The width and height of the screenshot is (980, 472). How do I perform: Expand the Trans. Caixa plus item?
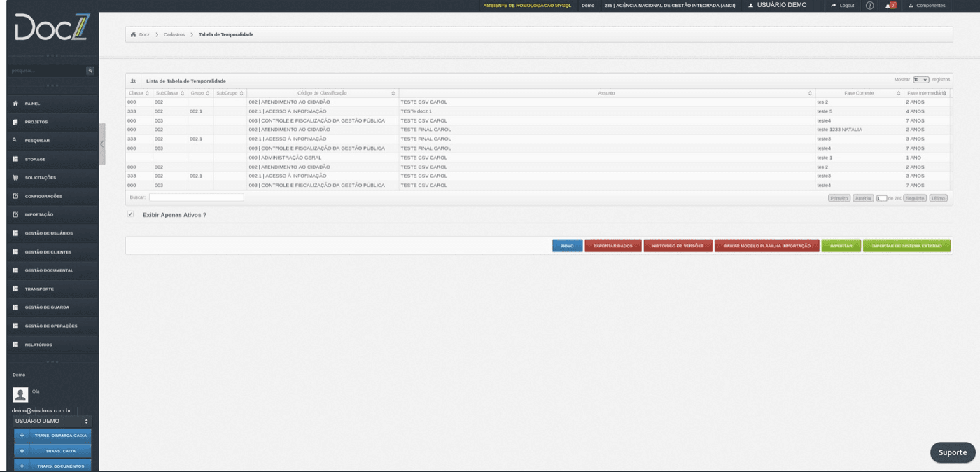(52, 451)
